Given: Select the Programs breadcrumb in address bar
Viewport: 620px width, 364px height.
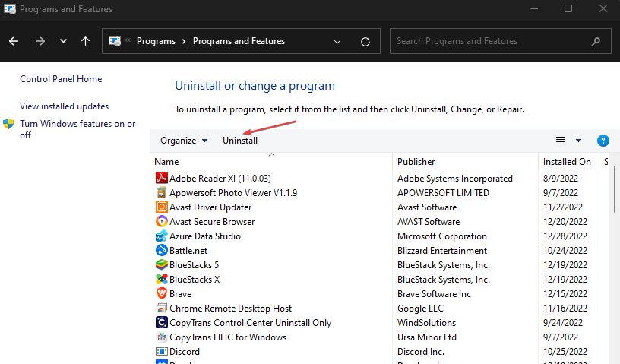Looking at the screenshot, I should pyautogui.click(x=157, y=41).
